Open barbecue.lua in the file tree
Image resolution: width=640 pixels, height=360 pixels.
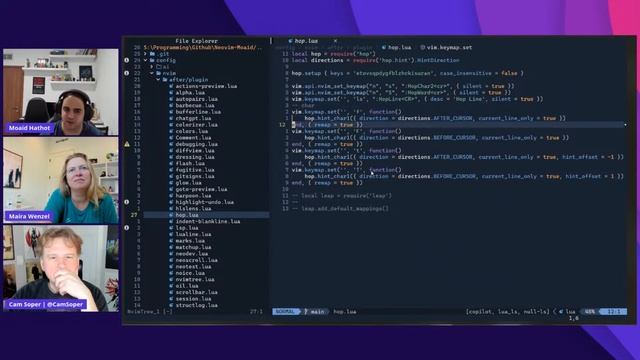195,105
